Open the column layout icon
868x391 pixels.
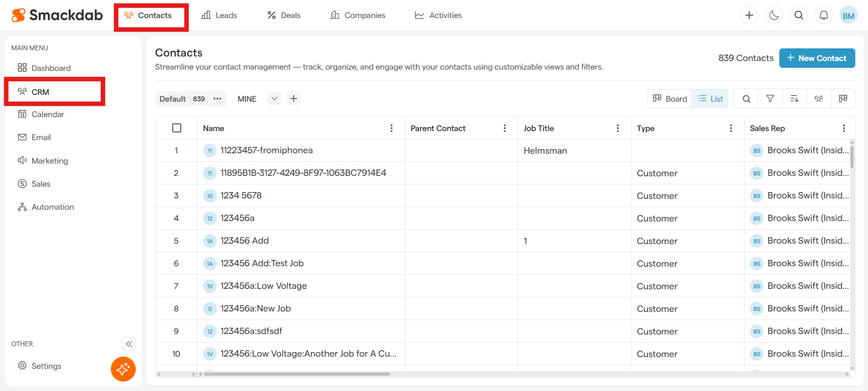point(843,99)
